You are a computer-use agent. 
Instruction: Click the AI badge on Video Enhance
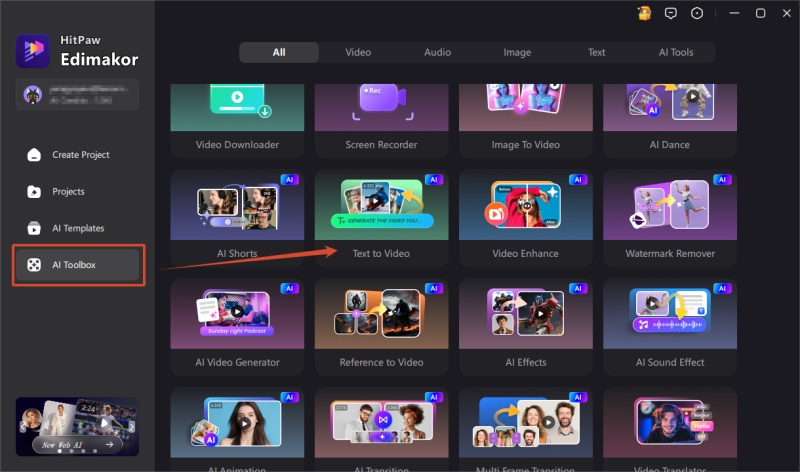coord(578,180)
